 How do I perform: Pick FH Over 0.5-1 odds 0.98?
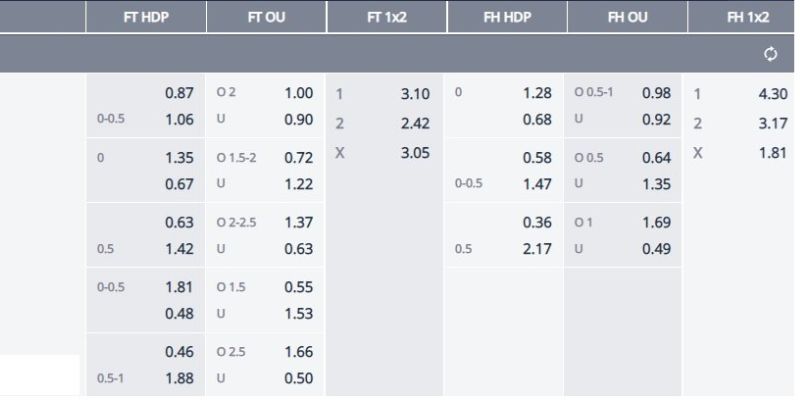tap(656, 93)
